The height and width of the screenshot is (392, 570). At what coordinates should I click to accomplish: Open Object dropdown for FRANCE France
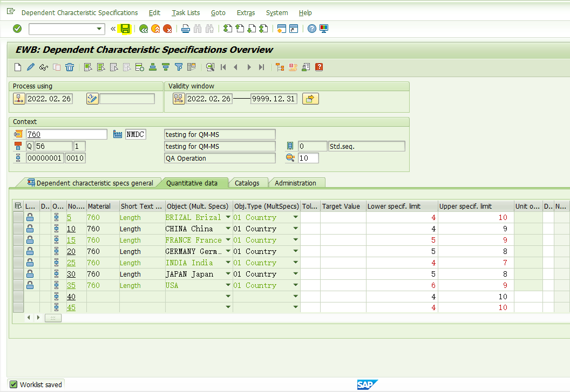[x=228, y=240]
